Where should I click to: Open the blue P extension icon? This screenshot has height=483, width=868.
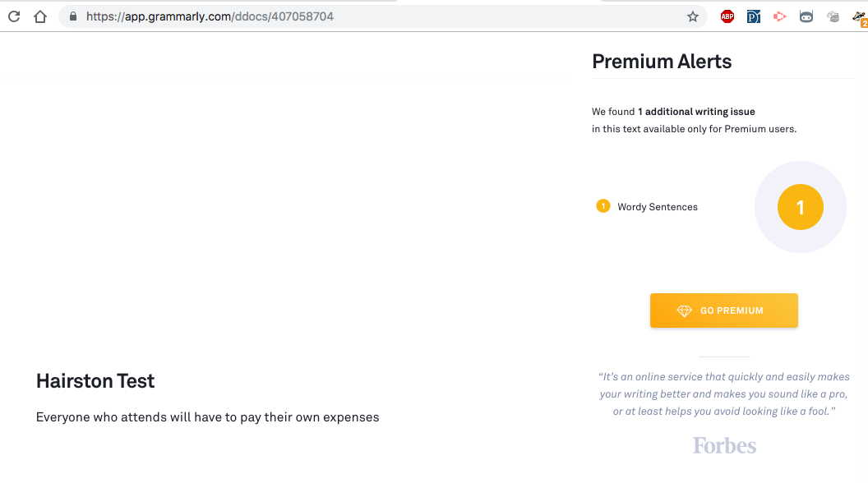(x=753, y=16)
